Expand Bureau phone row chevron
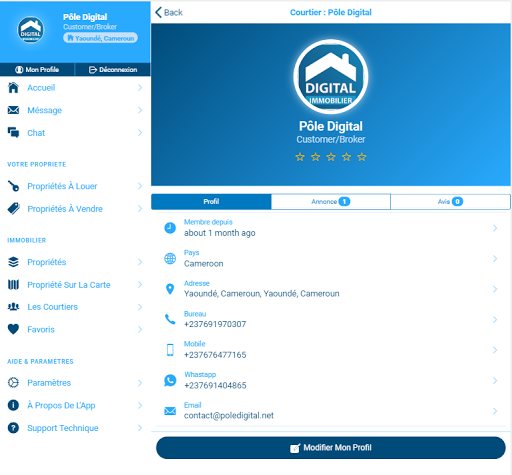 tap(495, 319)
